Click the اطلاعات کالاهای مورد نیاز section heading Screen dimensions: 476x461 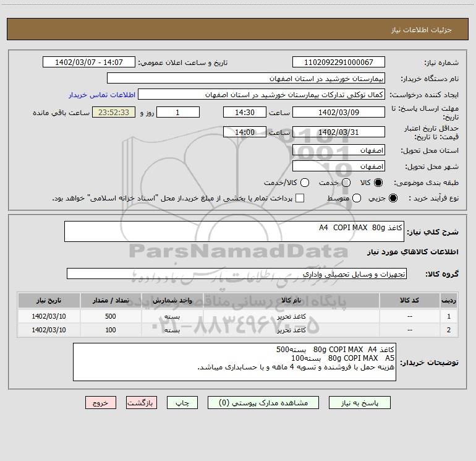413,252
